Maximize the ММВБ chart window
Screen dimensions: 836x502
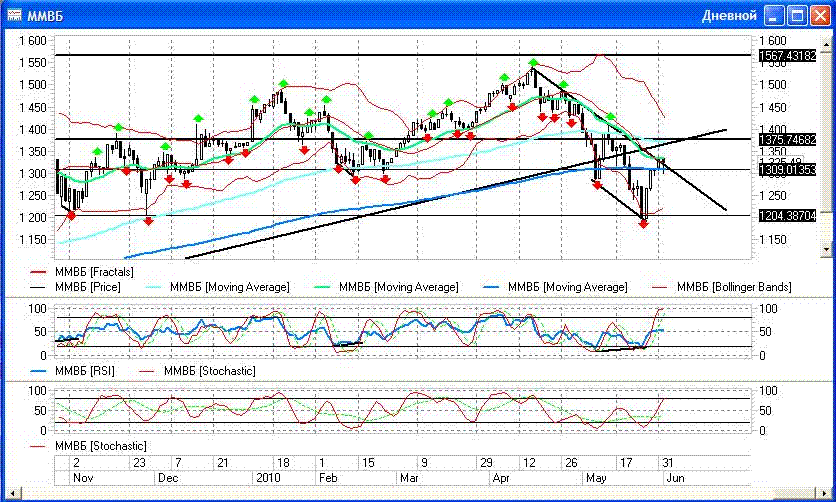(x=797, y=15)
